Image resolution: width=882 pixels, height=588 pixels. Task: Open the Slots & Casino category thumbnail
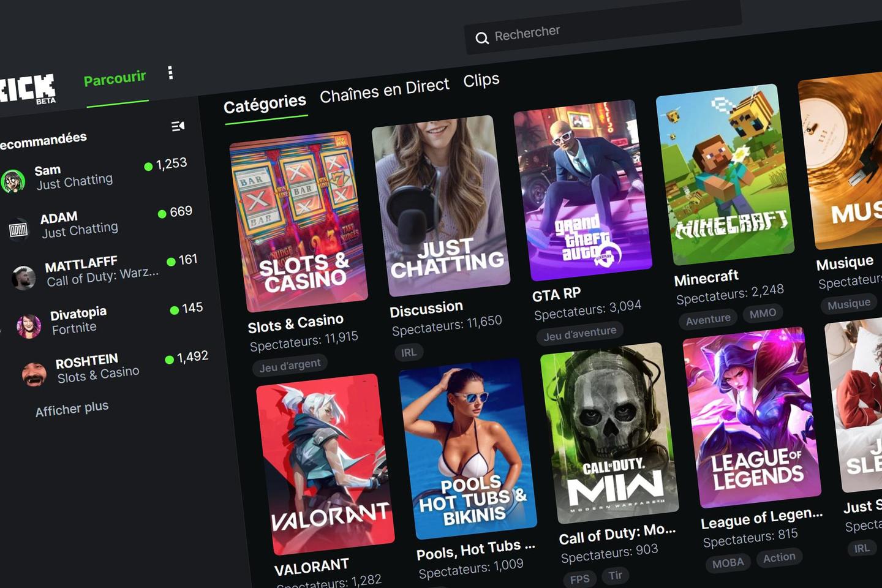[298, 221]
